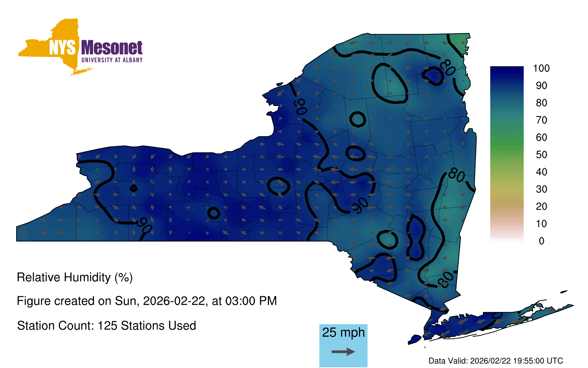
Task: Click the green band of the colorbar
Action: [x=507, y=145]
